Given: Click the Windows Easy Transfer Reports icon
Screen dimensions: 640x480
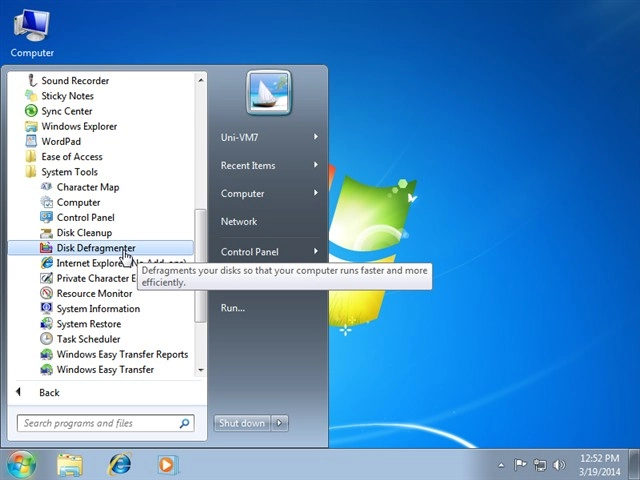Looking at the screenshot, I should (x=46, y=354).
